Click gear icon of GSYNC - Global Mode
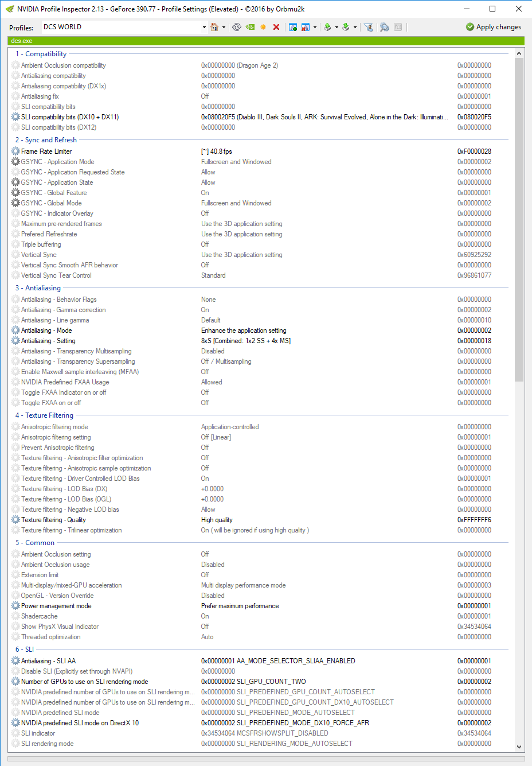This screenshot has height=766, width=532. coord(15,203)
